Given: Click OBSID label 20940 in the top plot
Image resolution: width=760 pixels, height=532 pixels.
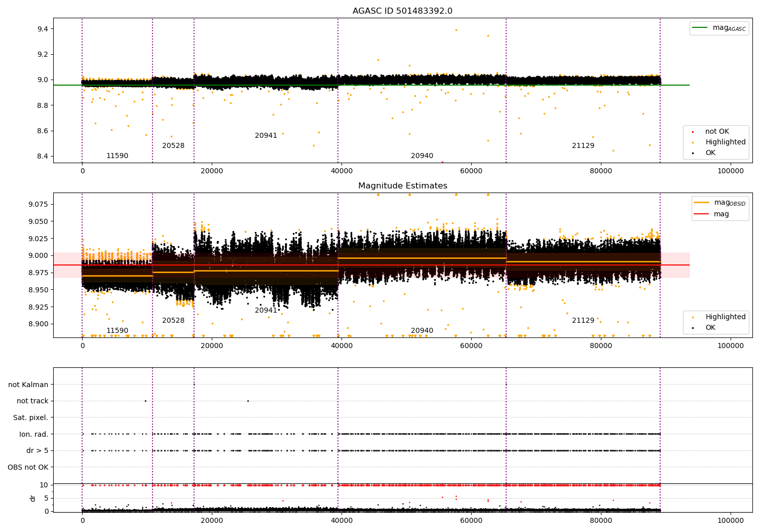Looking at the screenshot, I should tap(422, 156).
